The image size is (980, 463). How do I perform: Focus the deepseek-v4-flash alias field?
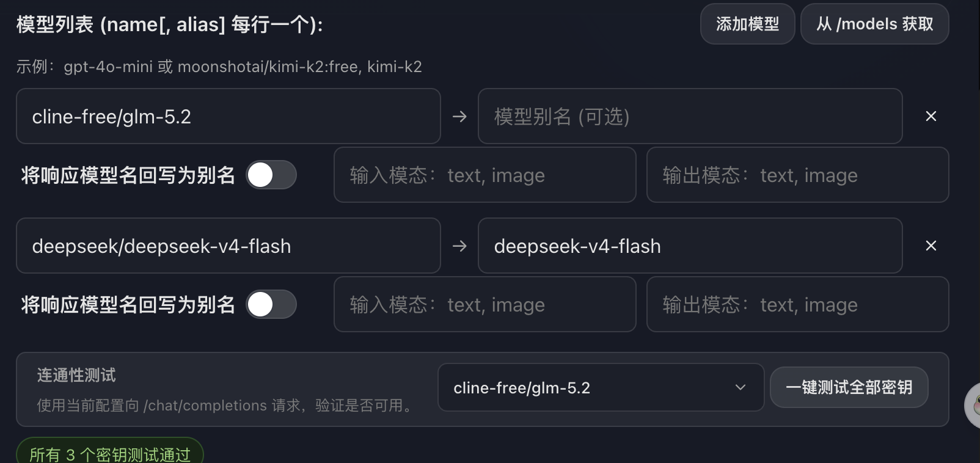click(690, 246)
